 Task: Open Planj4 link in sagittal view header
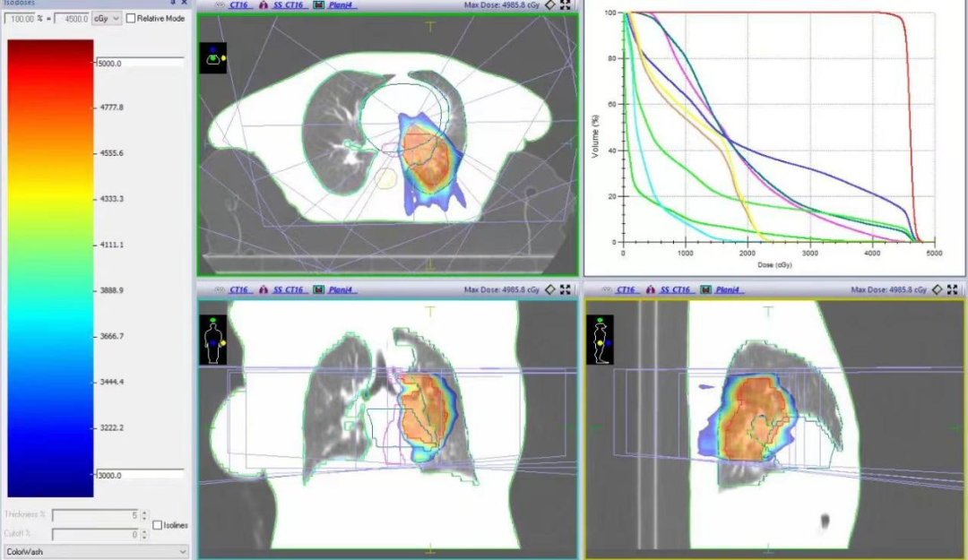pyautogui.click(x=727, y=289)
